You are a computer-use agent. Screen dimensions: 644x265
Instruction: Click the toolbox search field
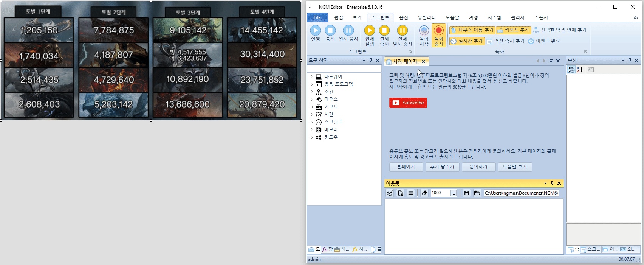tap(344, 69)
